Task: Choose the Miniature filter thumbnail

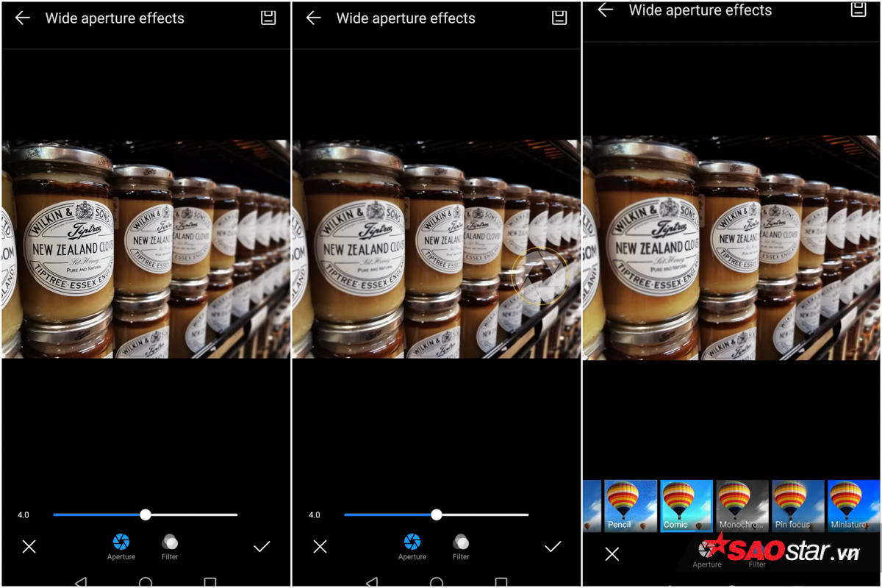Action: tap(853, 506)
